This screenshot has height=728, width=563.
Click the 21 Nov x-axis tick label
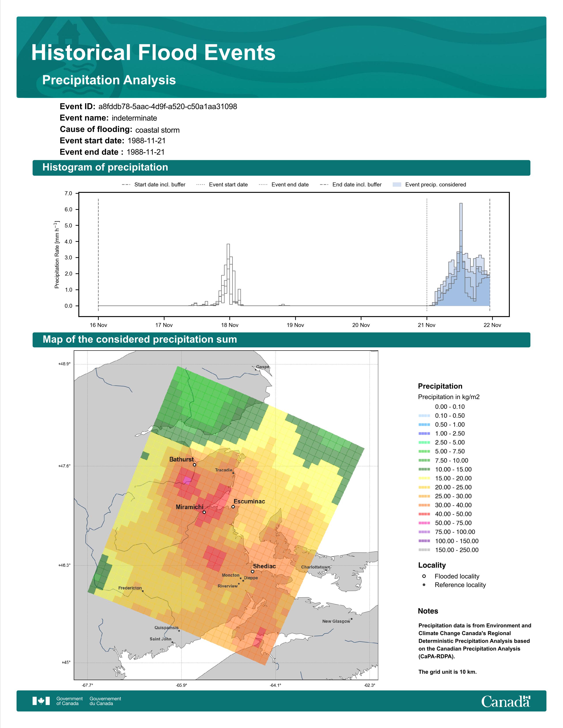point(427,325)
